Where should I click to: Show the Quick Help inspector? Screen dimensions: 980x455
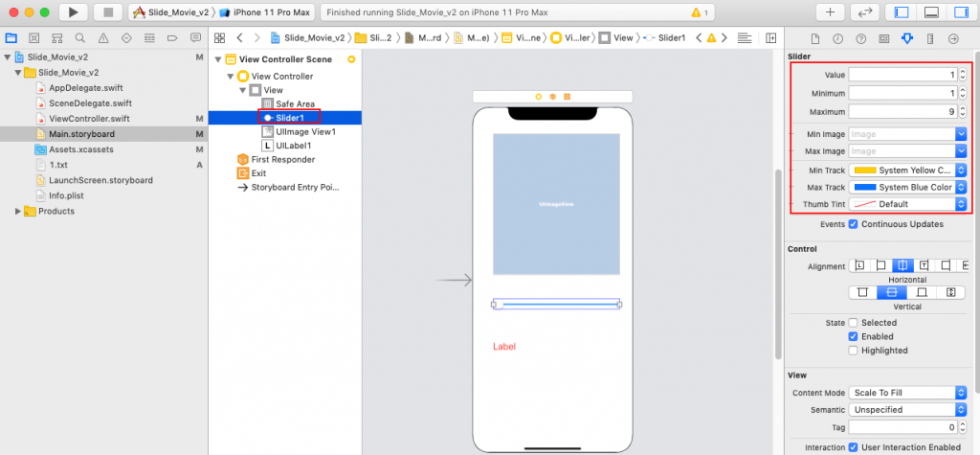(x=860, y=39)
